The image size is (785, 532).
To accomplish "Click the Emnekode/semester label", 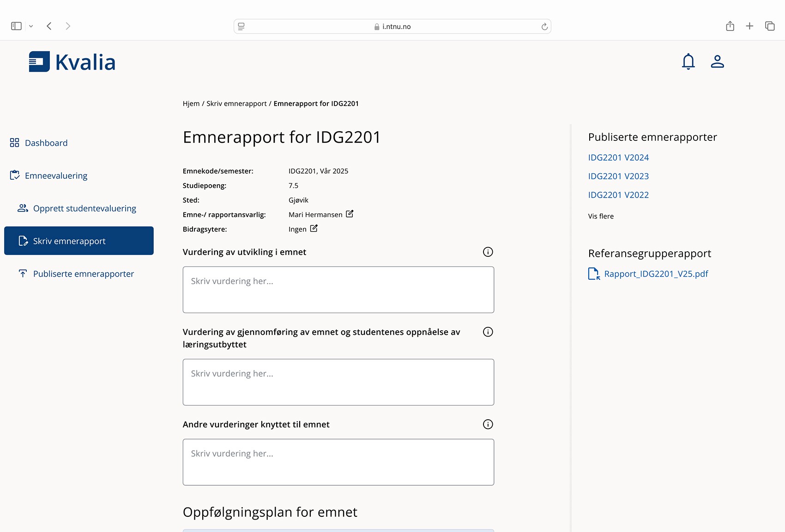I will [218, 171].
